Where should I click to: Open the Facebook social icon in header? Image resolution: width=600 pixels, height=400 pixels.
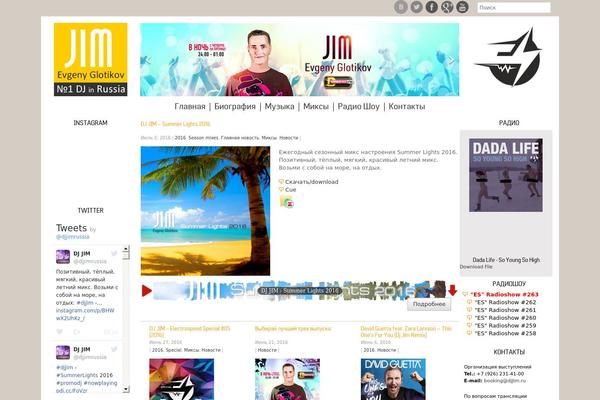pos(432,7)
